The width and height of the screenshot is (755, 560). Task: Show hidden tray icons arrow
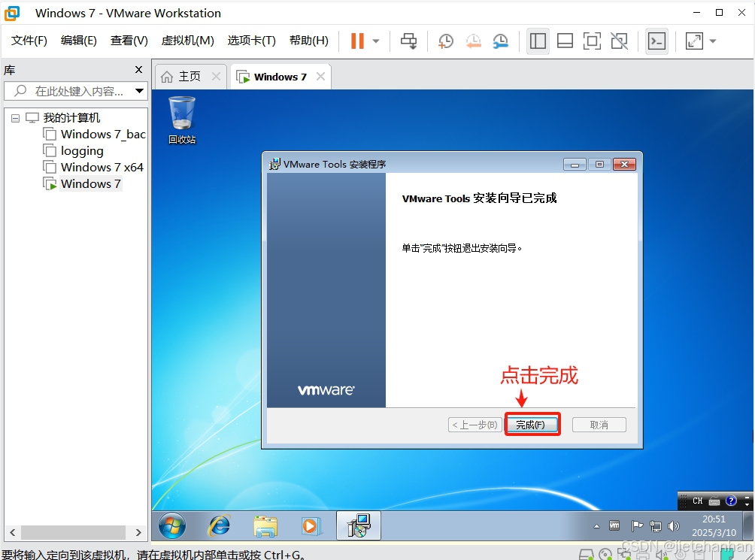tap(596, 526)
